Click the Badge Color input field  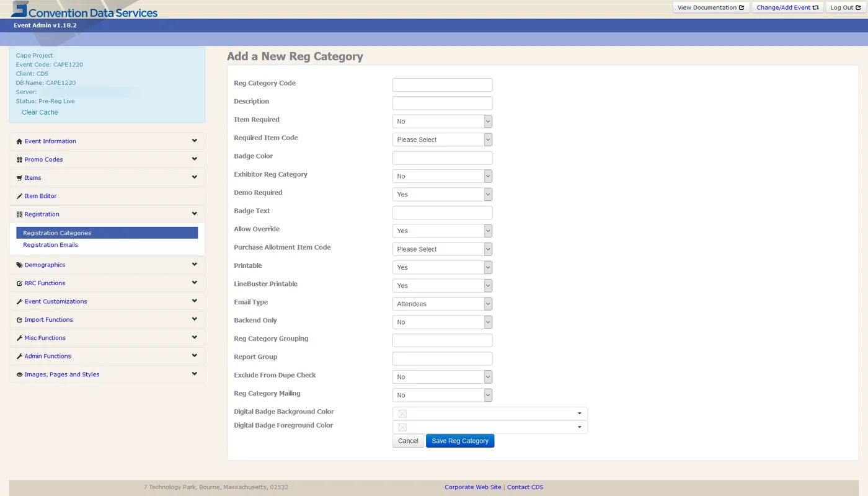[442, 158]
